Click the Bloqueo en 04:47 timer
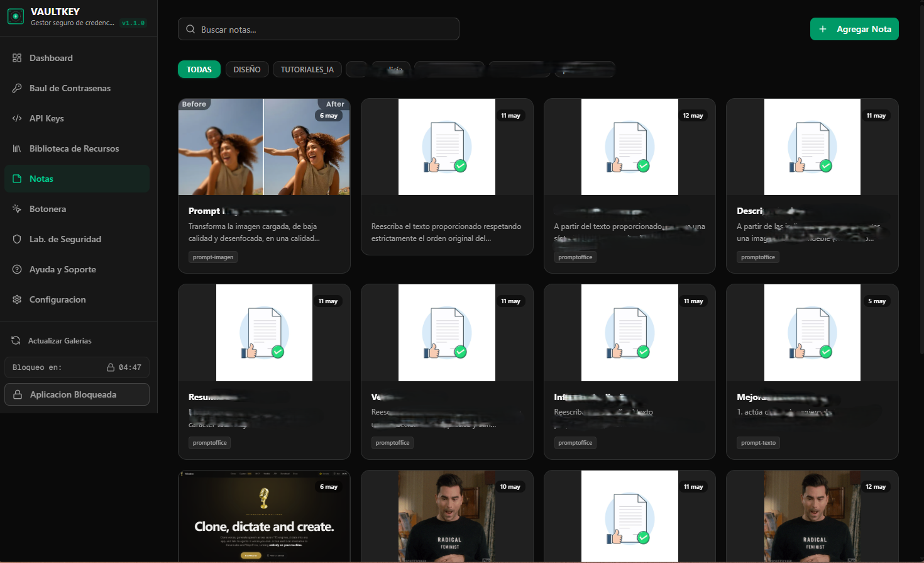924x563 pixels. pos(77,367)
